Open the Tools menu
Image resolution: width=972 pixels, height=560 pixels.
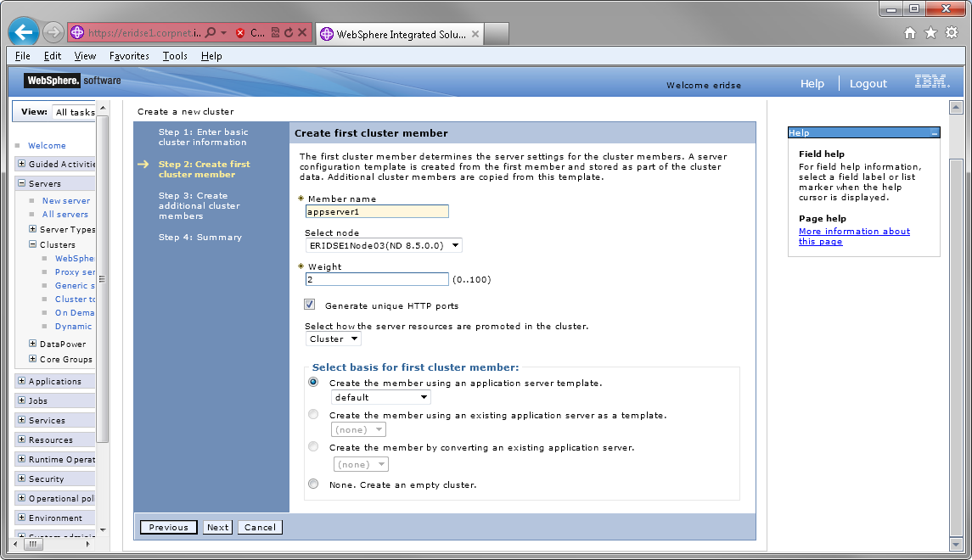click(175, 56)
